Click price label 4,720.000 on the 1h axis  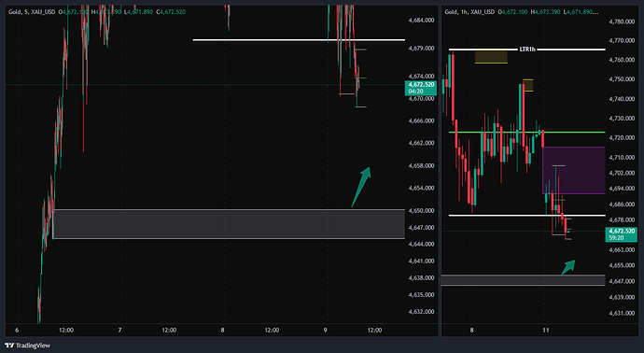[622, 137]
